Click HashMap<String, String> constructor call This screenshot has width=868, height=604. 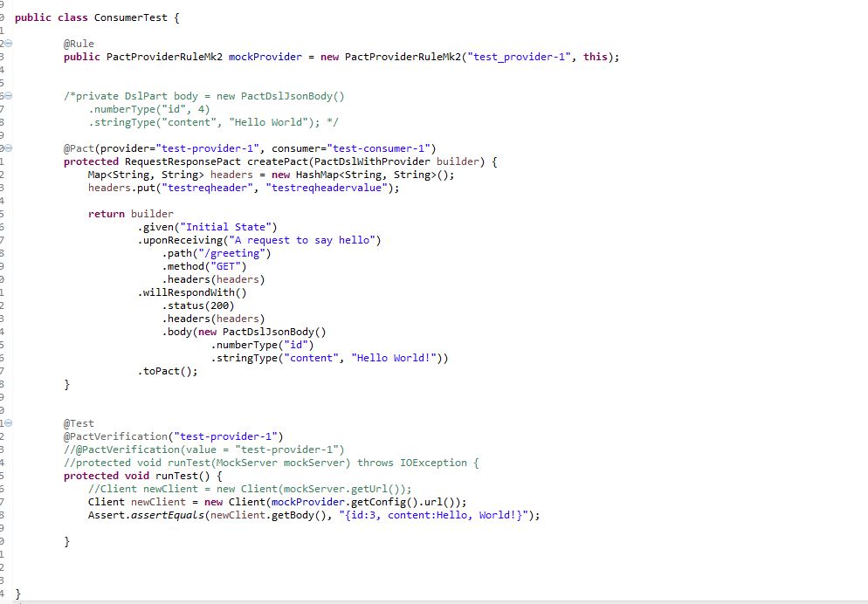(x=371, y=175)
